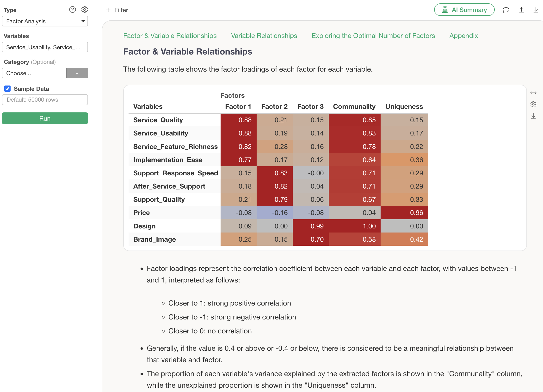Viewport: 543px width, 392px height.
Task: Click the top-right download arrow icon
Action: (x=536, y=10)
